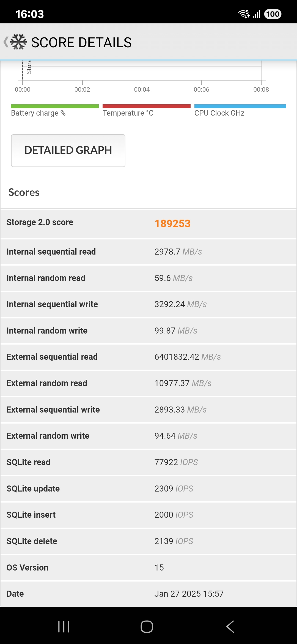Open the DETAILED GRAPH view

tap(68, 151)
